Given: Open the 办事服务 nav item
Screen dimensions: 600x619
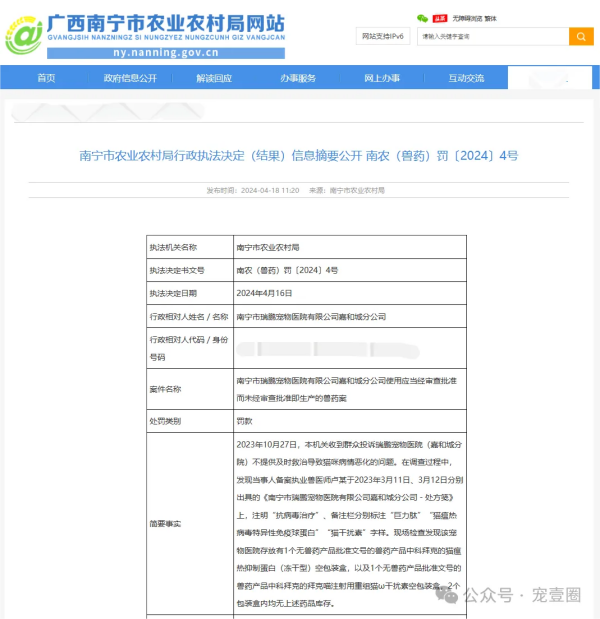Looking at the screenshot, I should click(298, 78).
